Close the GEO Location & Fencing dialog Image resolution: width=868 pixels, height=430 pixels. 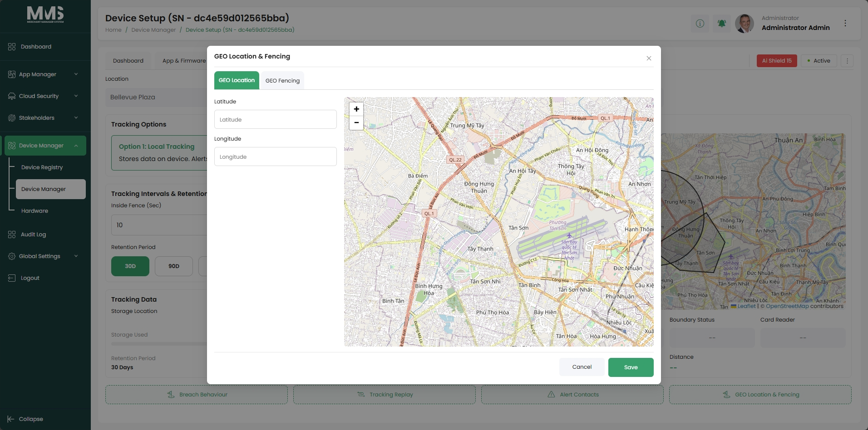point(649,58)
